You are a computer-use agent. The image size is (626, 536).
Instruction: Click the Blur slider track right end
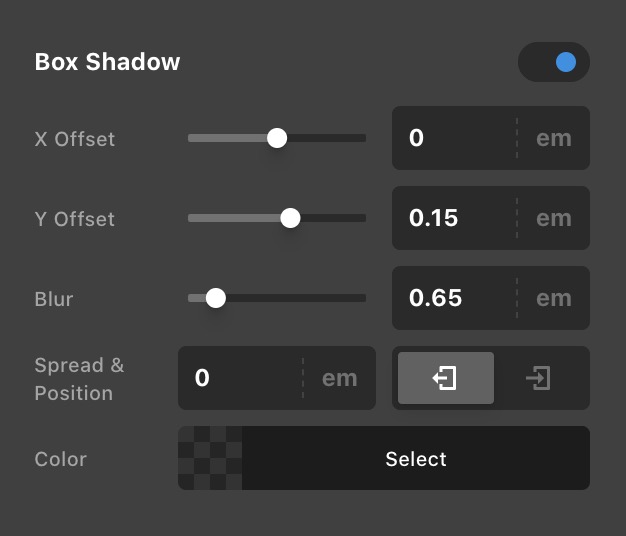click(361, 298)
